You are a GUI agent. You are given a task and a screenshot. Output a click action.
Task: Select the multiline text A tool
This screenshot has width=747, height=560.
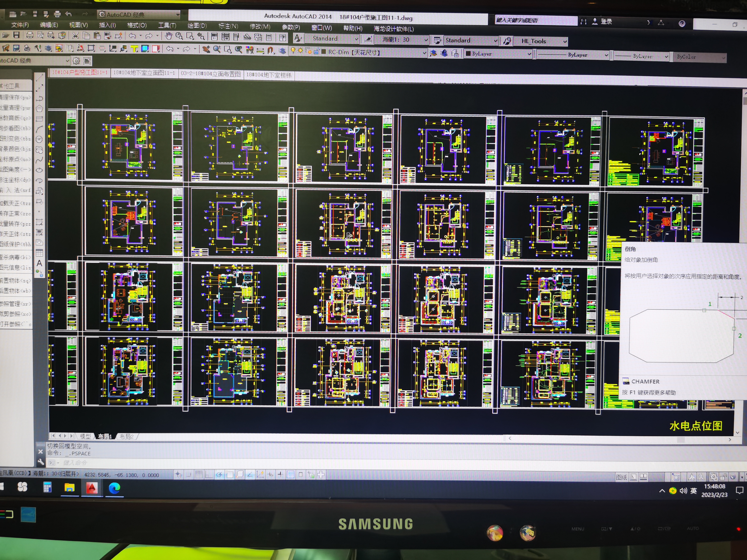(x=40, y=263)
